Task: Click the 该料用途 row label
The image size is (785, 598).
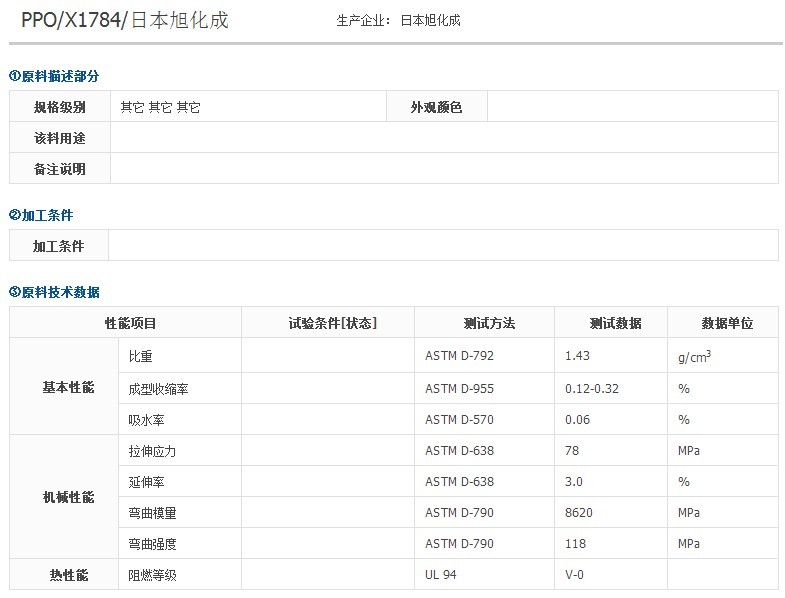Action: point(60,138)
